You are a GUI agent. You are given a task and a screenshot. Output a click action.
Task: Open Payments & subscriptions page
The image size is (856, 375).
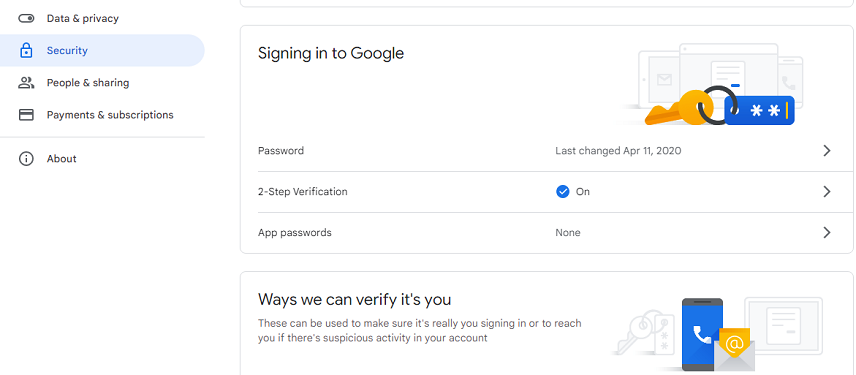tap(110, 115)
